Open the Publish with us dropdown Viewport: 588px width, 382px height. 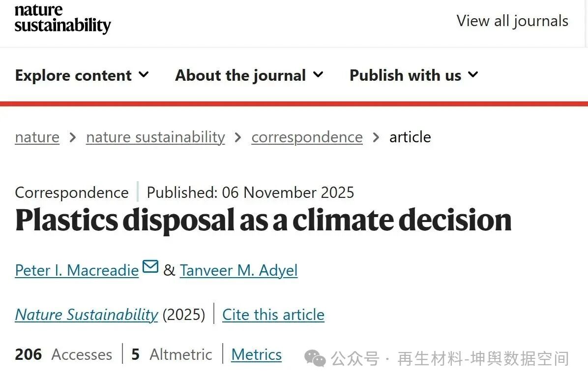405,75
